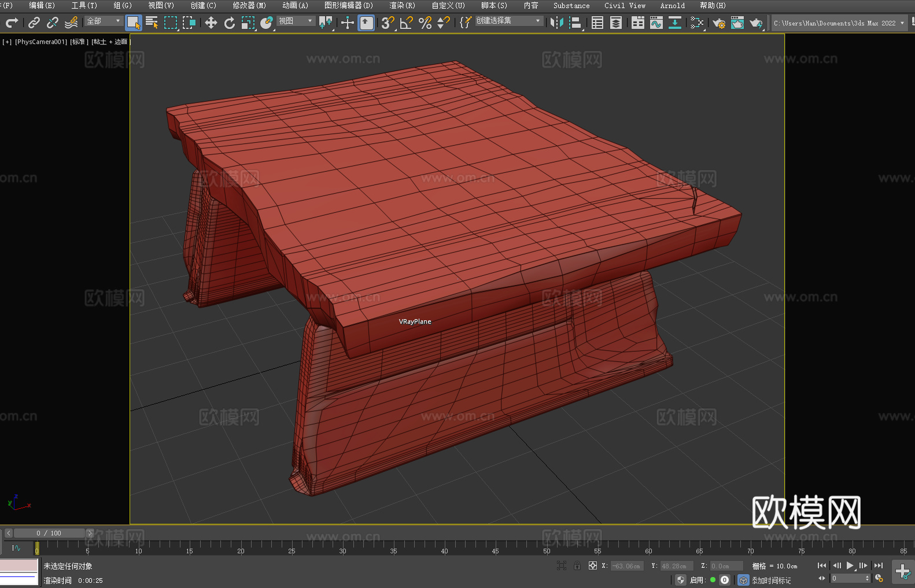Play the animation

(850, 565)
